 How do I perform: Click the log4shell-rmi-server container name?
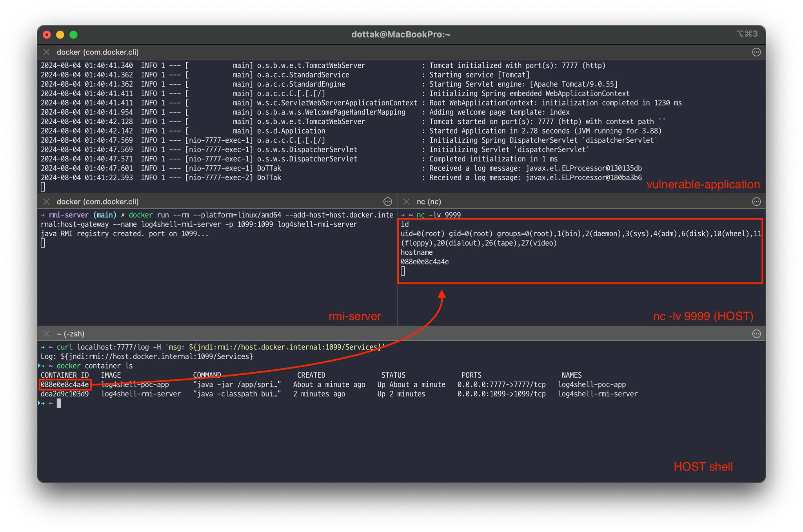click(x=598, y=394)
